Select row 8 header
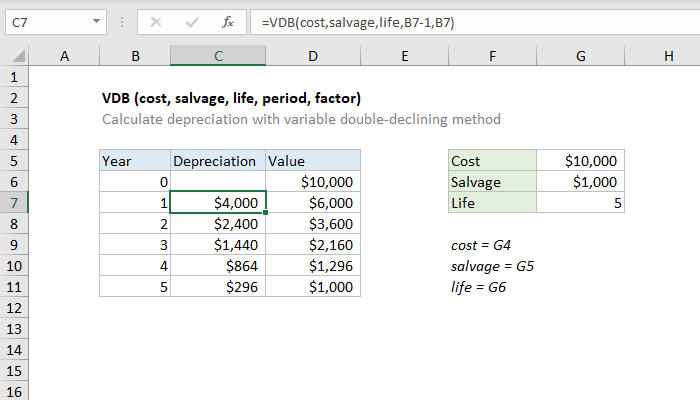This screenshot has height=400, width=700. pos(14,224)
